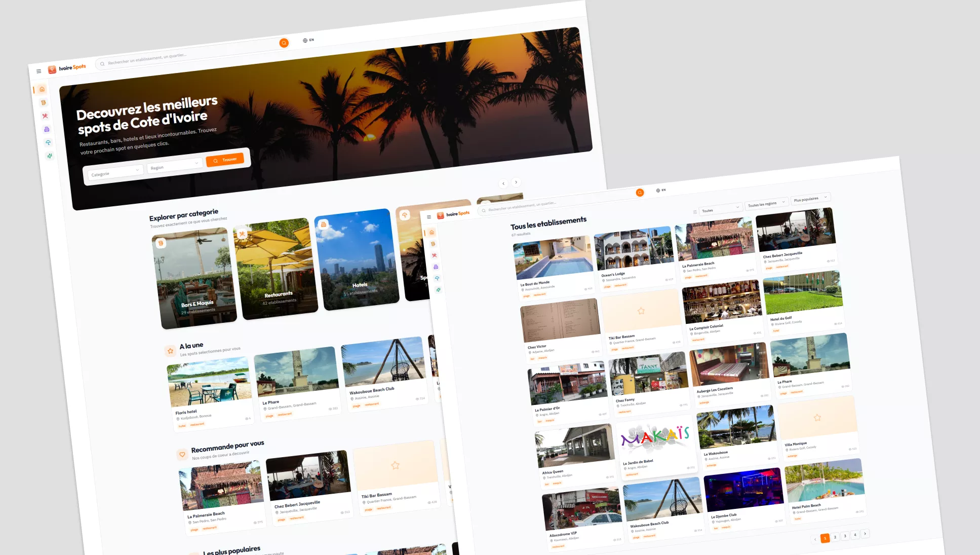Open the La Palmeraie Beach card under Recommande pour vous
Viewport: 980px width, 555px height.
pyautogui.click(x=222, y=497)
